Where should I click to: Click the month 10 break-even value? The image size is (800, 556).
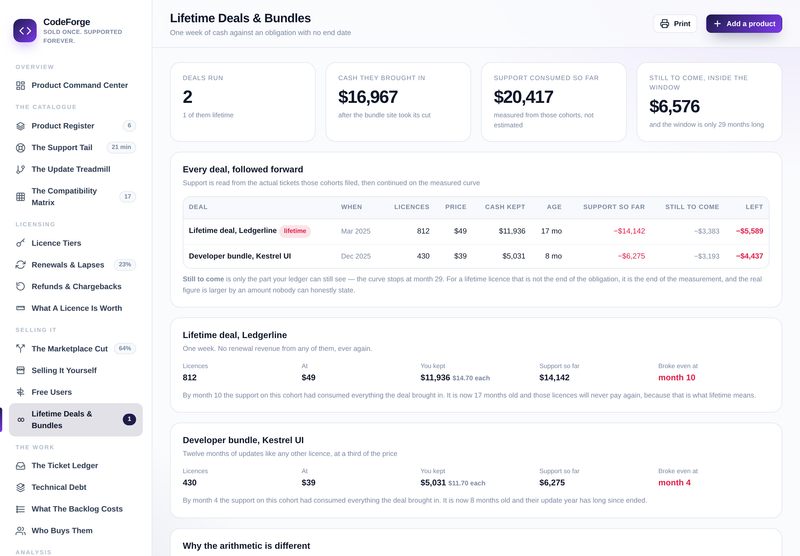pyautogui.click(x=677, y=377)
